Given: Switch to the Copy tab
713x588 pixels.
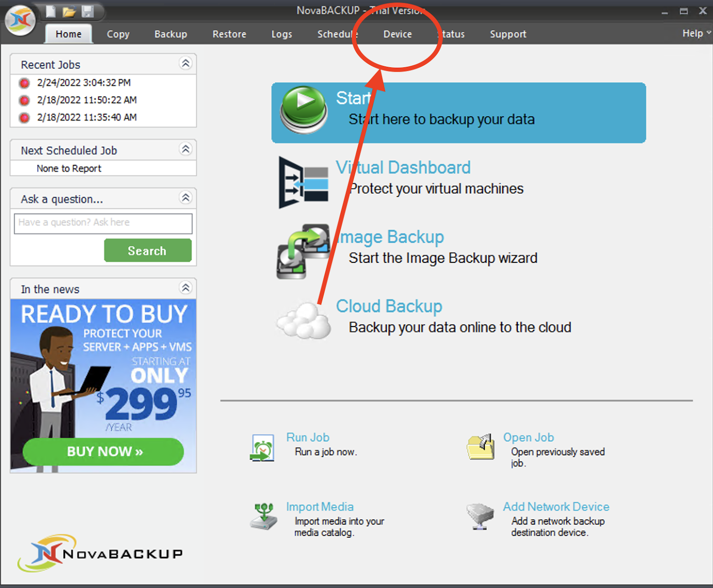Looking at the screenshot, I should (118, 34).
